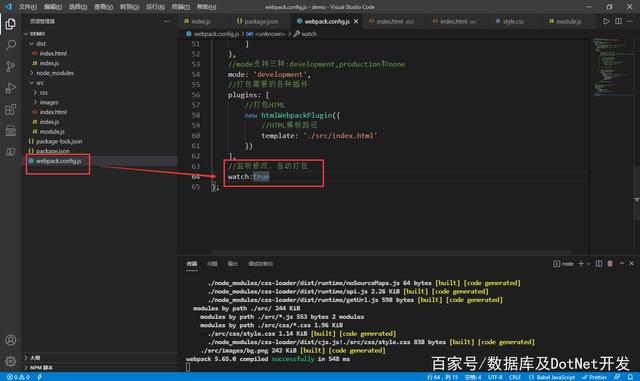Switch to the index.html dist tab
The image size is (640, 381).
(x=391, y=21)
